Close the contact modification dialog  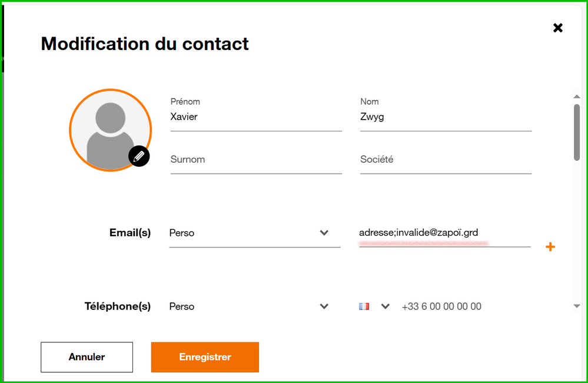(558, 28)
